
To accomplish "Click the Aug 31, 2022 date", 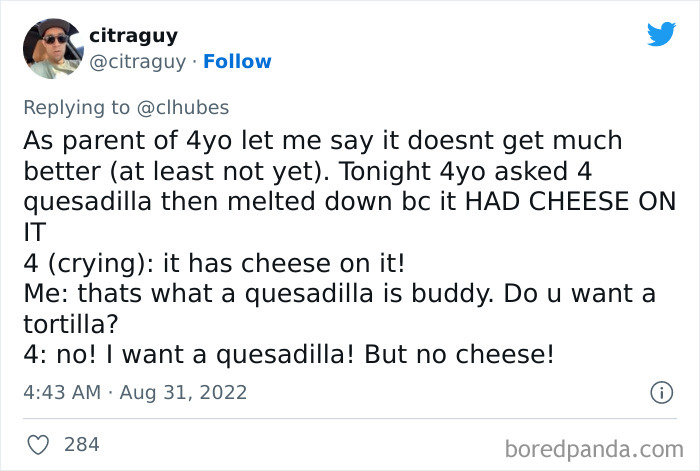I will coord(183,393).
